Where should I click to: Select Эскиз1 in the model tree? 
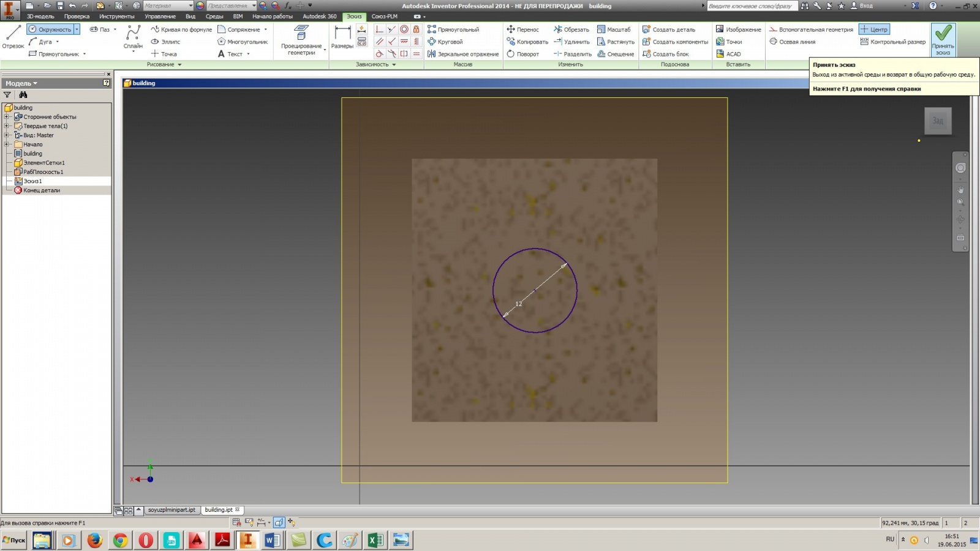[32, 181]
